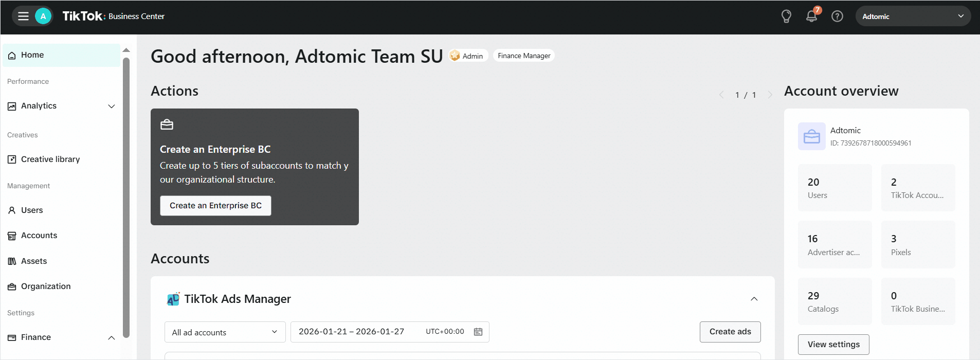This screenshot has width=980, height=360.
Task: Click the TikTok Business Center logo
Action: click(114, 16)
